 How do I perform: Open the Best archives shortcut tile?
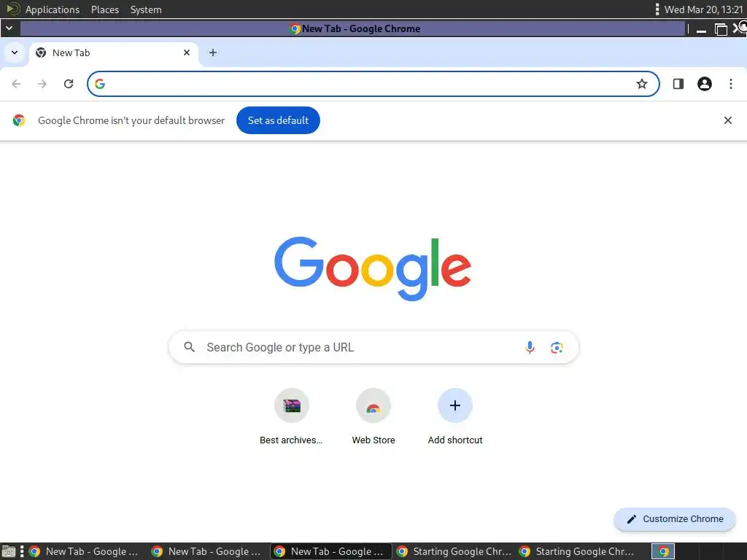click(291, 416)
